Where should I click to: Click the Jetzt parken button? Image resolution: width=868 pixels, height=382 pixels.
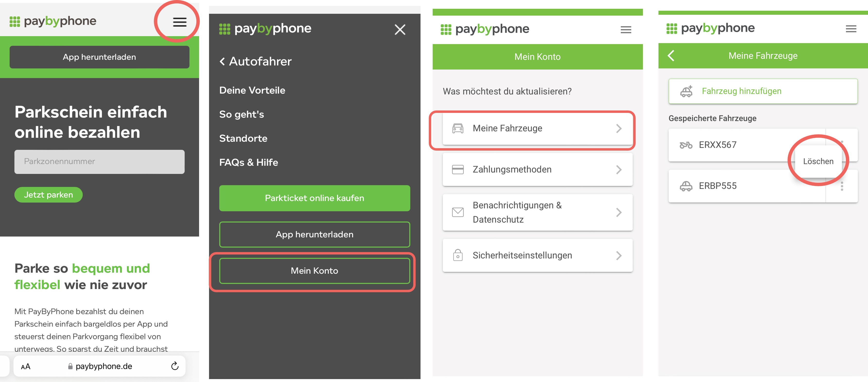click(49, 195)
